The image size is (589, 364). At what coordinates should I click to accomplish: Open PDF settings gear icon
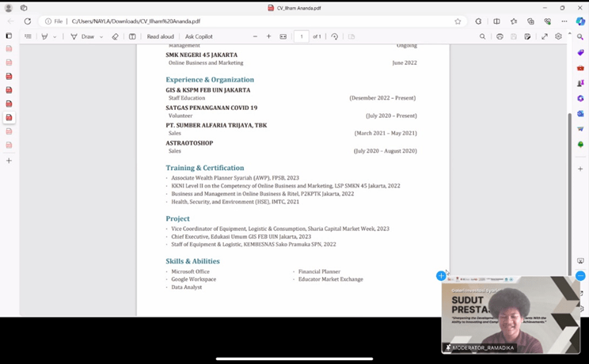558,36
